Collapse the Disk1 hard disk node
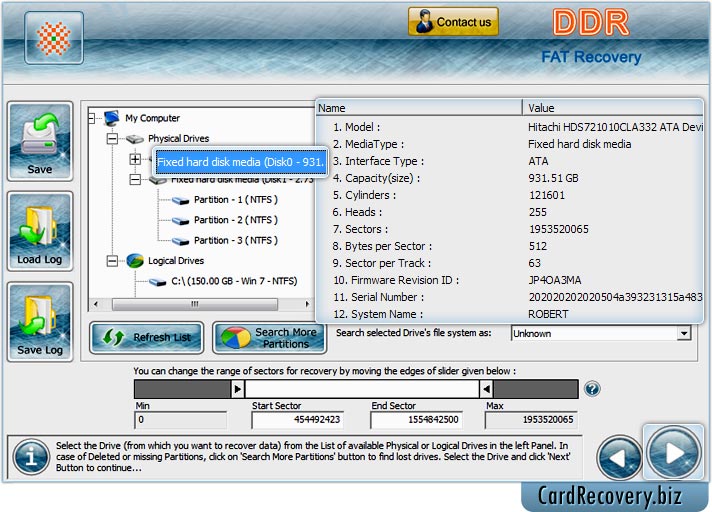 coord(135,180)
